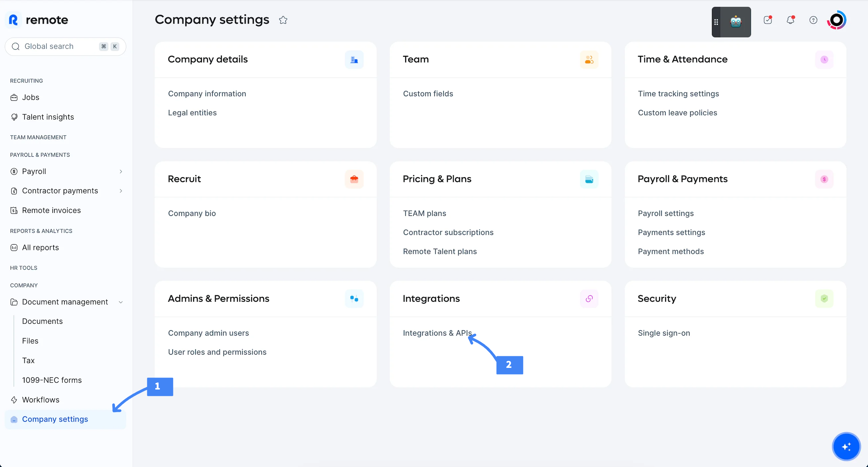Open Legal entities link
This screenshot has width=868, height=467.
(x=192, y=112)
